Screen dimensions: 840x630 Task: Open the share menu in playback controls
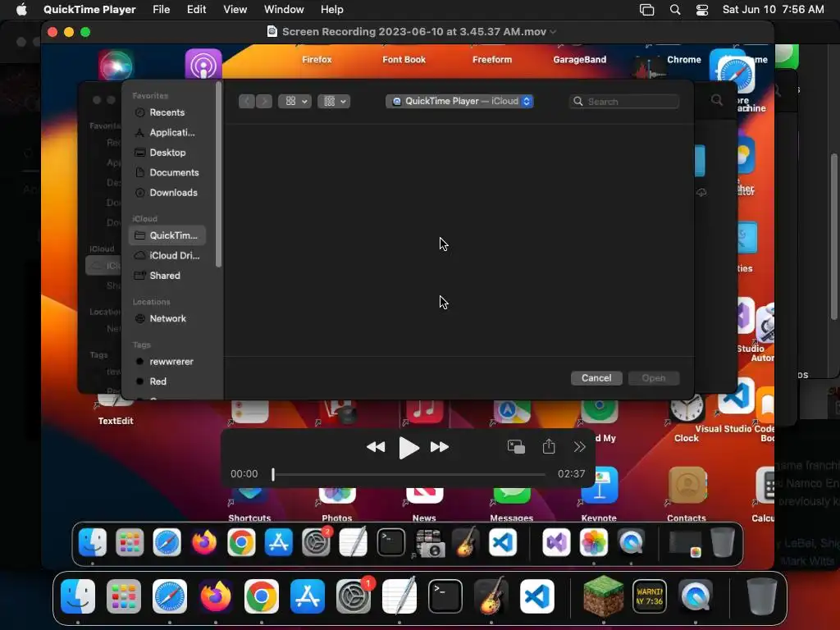click(549, 446)
